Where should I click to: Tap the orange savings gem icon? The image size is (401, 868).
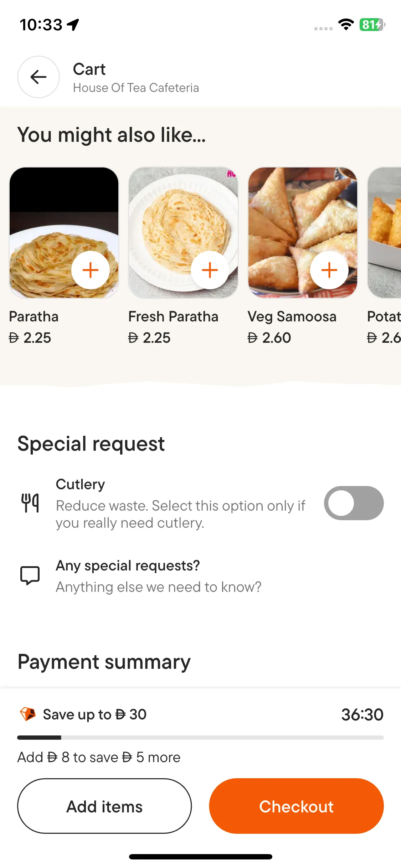tap(28, 714)
